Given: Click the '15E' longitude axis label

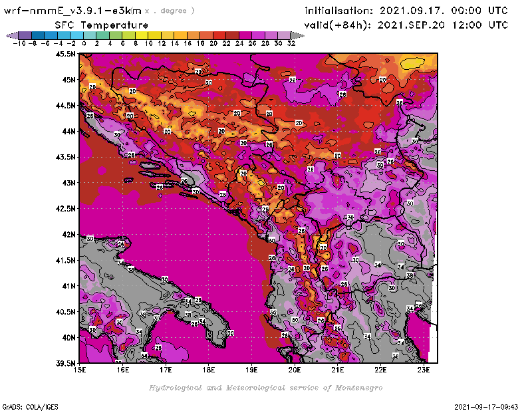Looking at the screenshot, I should pos(80,370).
